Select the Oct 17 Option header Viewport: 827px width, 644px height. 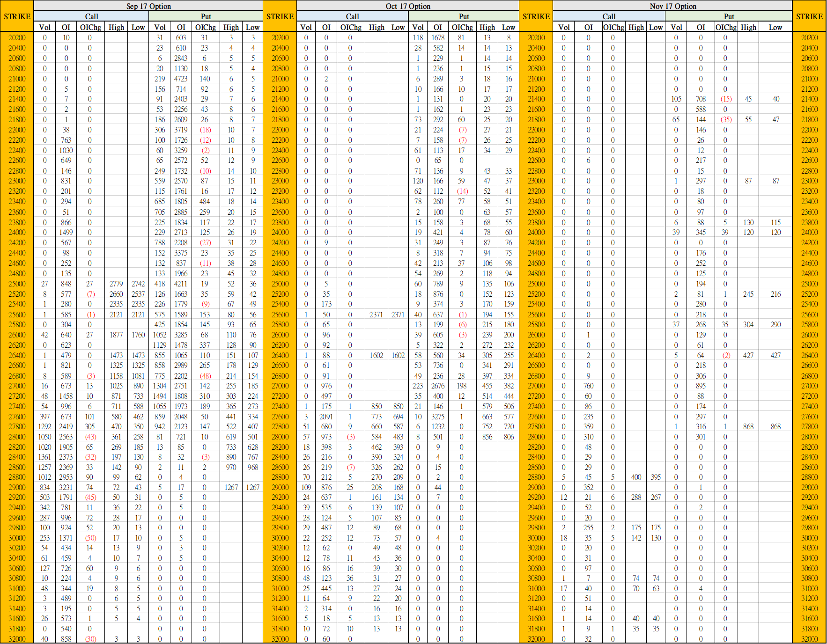click(x=407, y=6)
